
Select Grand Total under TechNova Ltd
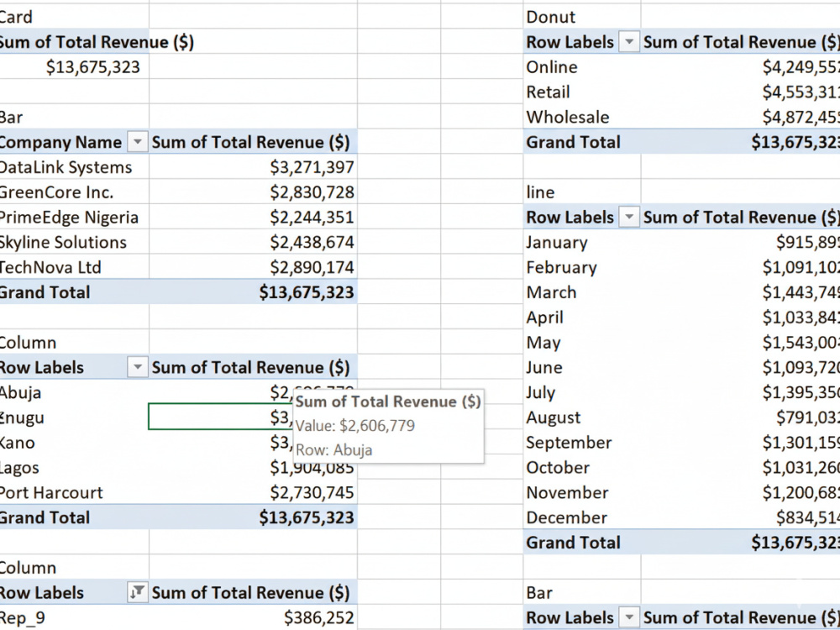[74, 292]
